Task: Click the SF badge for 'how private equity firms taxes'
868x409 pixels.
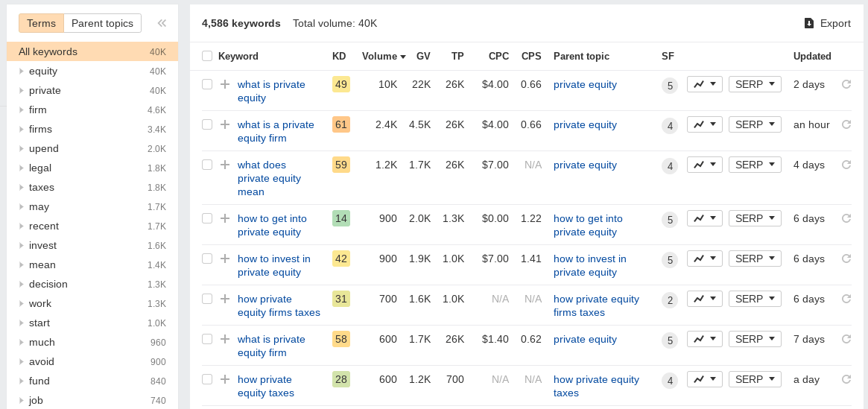Action: point(670,300)
